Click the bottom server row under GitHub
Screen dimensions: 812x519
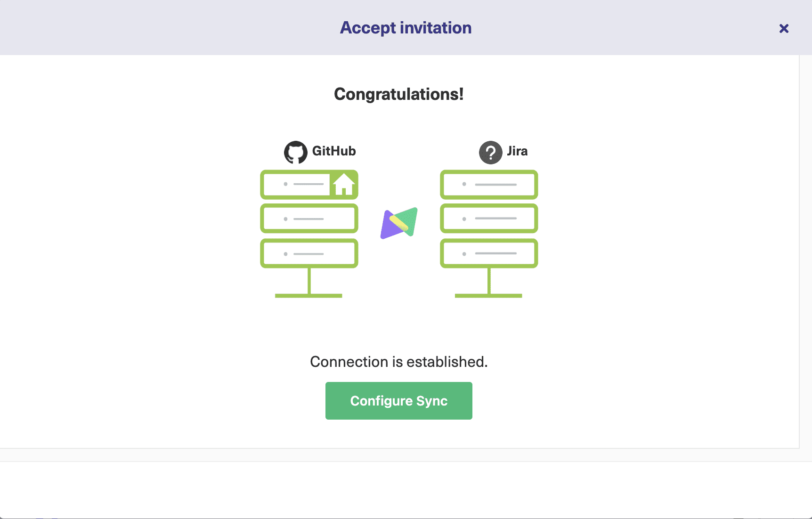(309, 252)
